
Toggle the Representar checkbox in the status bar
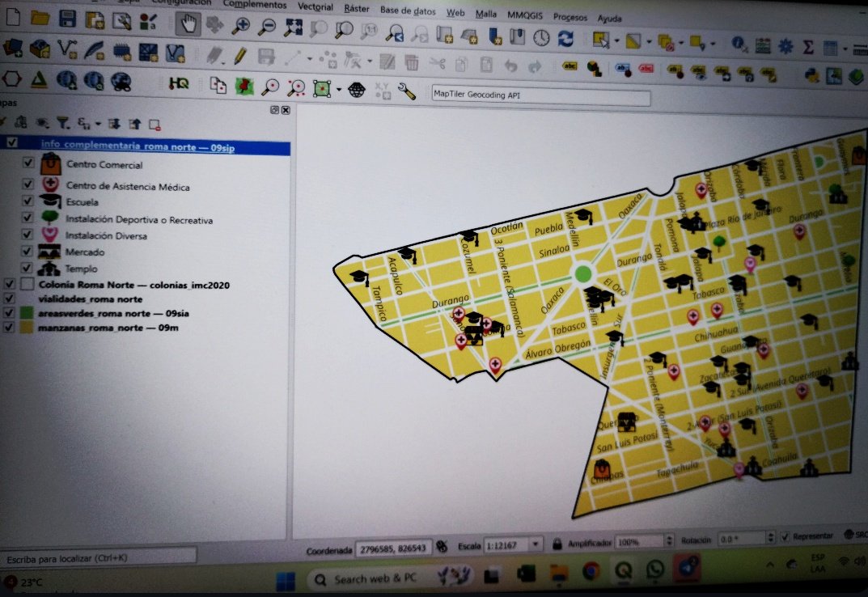click(x=783, y=536)
